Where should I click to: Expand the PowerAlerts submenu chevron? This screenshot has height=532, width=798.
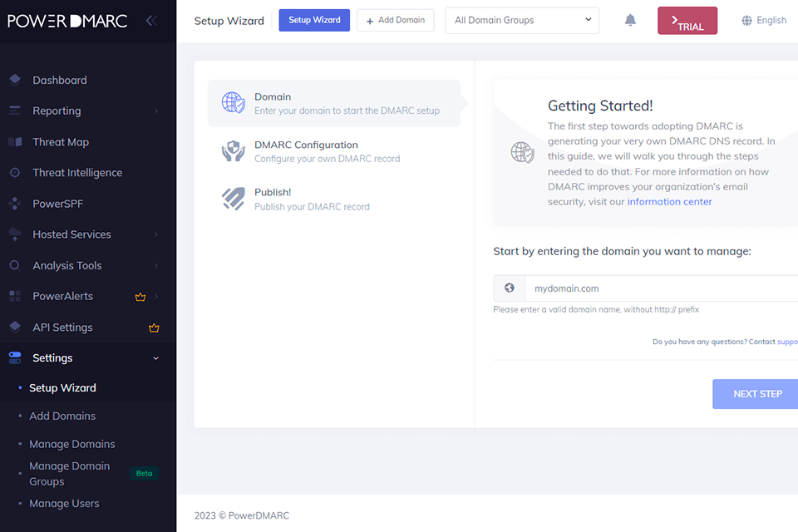coord(156,296)
